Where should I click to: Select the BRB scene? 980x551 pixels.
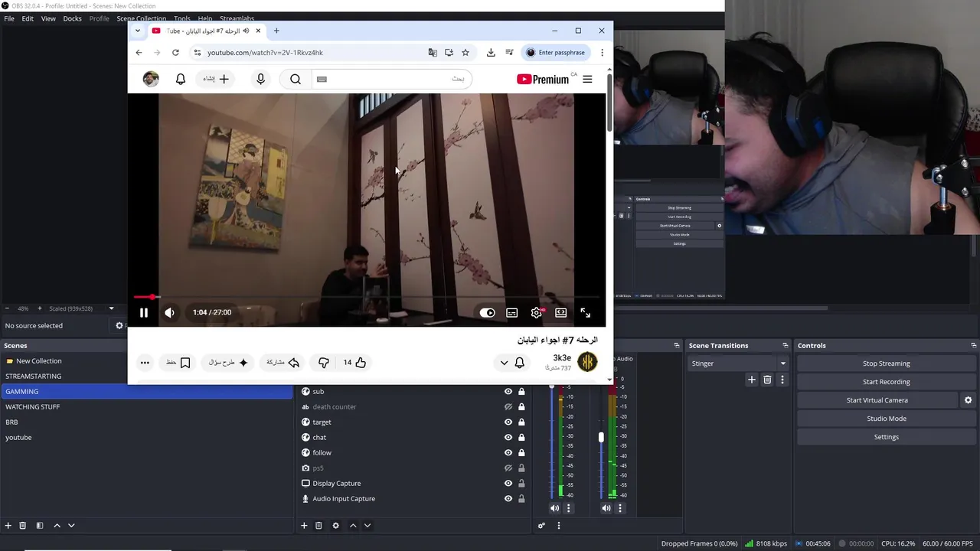click(x=146, y=422)
